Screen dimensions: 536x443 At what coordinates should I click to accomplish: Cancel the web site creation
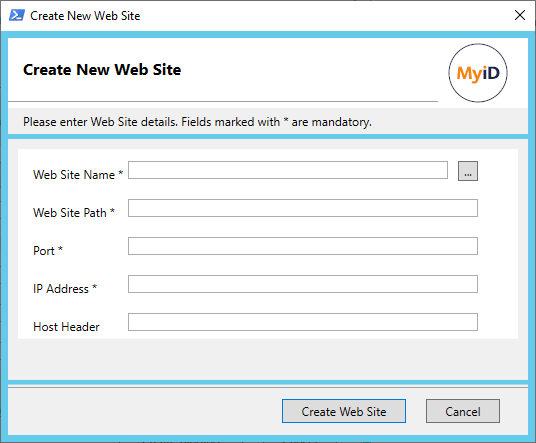point(463,411)
